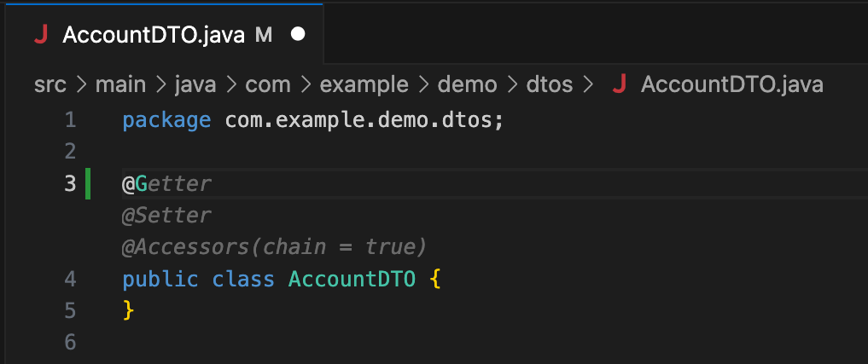Screen dimensions: 868x364
Task: Open the com breadcrumb segment
Action: (268, 84)
